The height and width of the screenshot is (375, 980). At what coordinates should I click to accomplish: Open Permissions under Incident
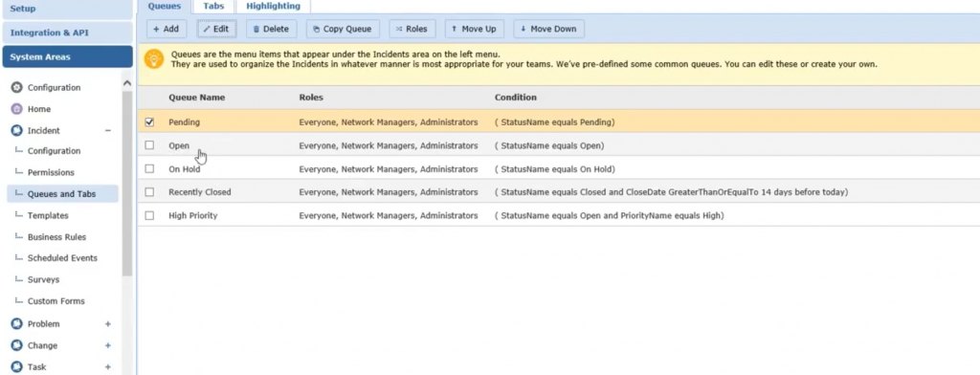(x=51, y=172)
